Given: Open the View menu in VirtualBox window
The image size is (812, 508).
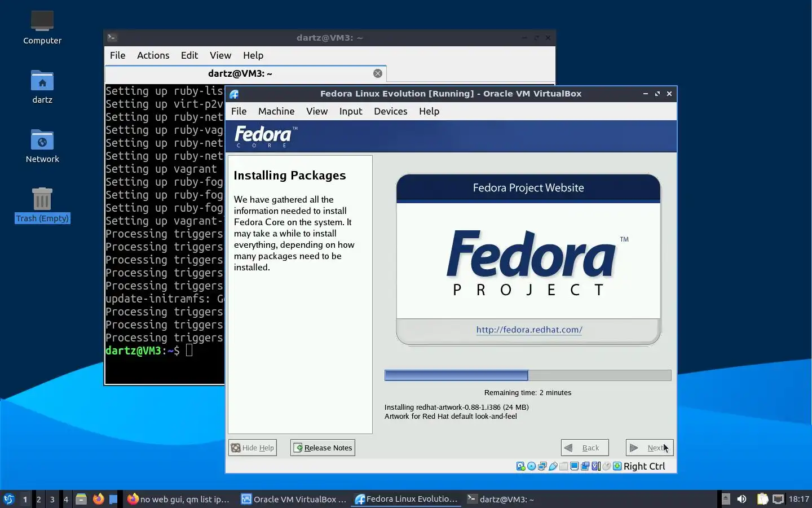Looking at the screenshot, I should tap(317, 111).
